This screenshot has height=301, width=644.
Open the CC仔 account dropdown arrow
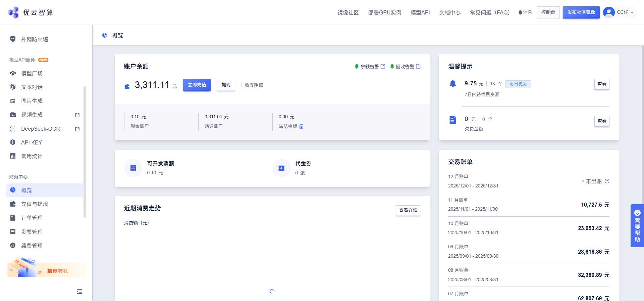click(x=632, y=12)
